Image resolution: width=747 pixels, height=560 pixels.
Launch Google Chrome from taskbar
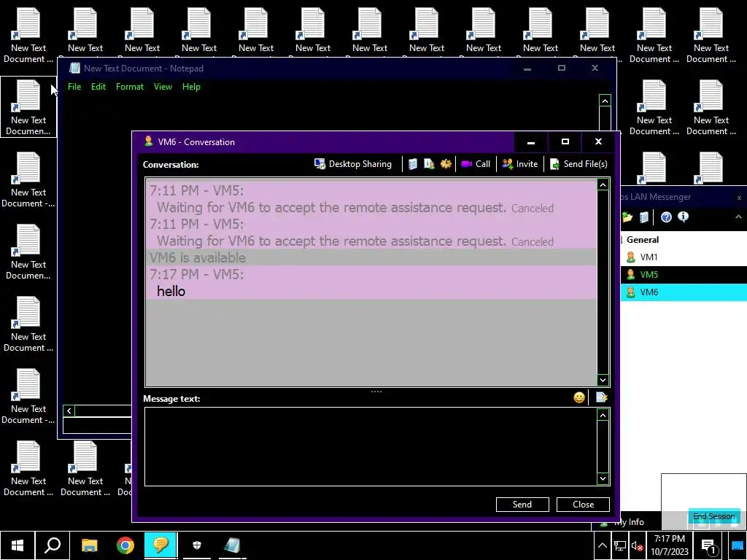pos(125,545)
